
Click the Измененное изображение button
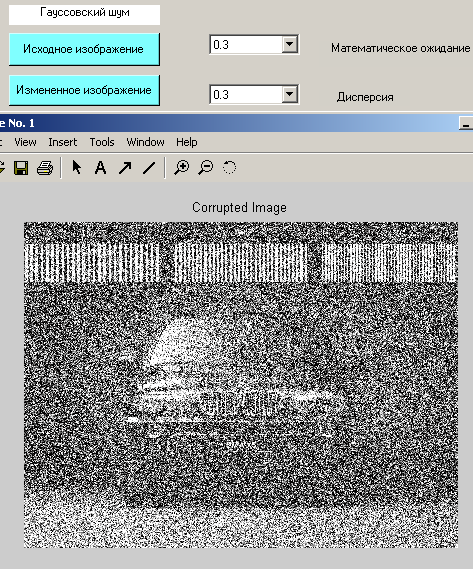point(84,90)
